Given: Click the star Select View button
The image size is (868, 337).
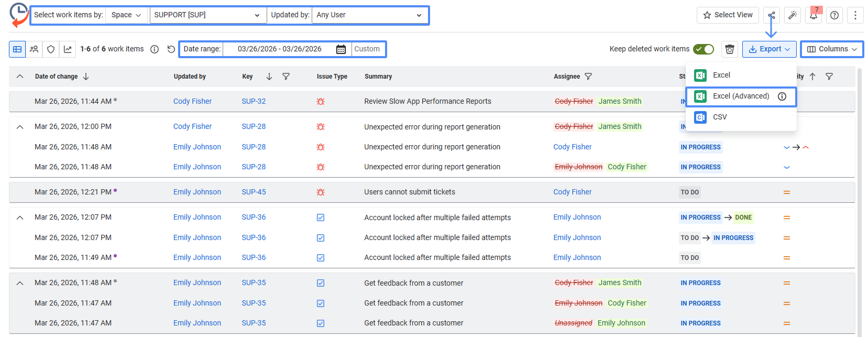Looking at the screenshot, I should (x=728, y=15).
